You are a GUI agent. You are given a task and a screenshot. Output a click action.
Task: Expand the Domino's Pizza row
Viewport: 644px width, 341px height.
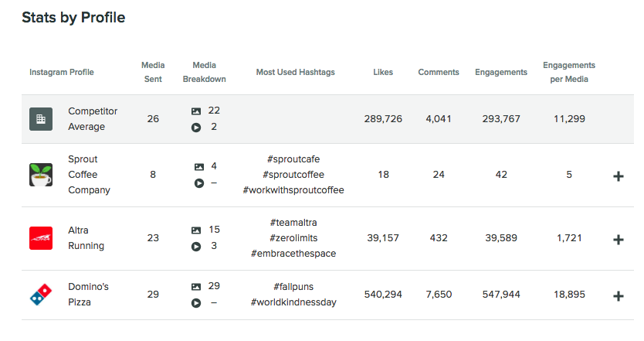click(618, 296)
